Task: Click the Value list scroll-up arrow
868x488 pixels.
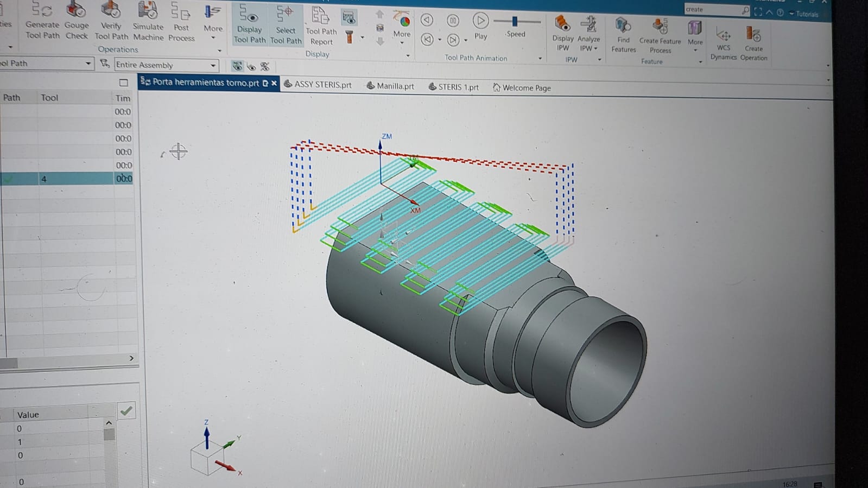Action: [109, 423]
